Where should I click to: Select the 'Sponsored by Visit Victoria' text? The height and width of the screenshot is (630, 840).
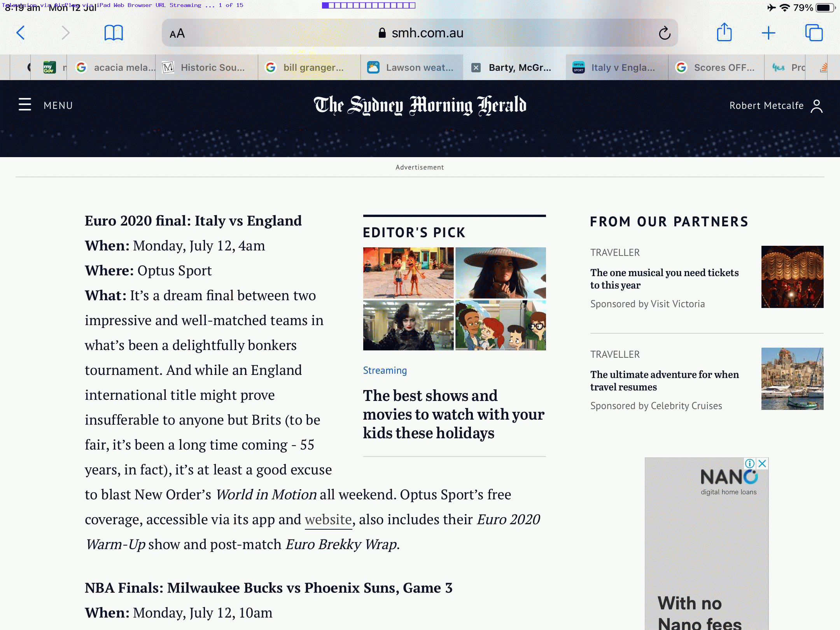click(x=647, y=304)
